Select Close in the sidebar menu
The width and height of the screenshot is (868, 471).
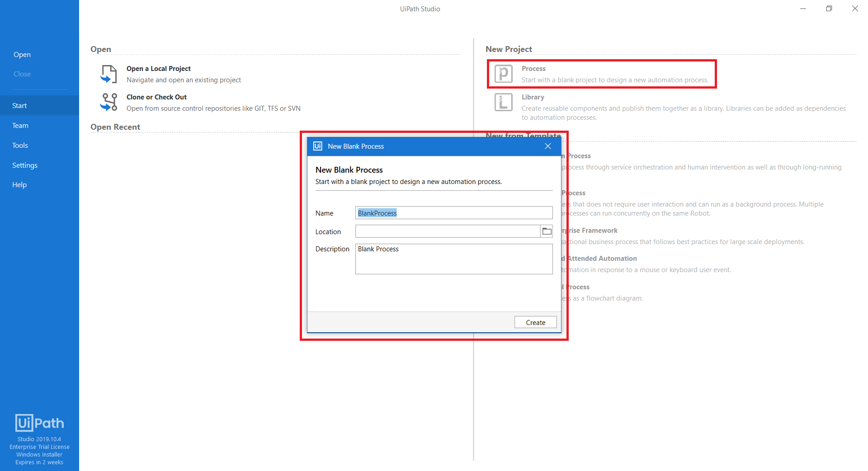(x=22, y=74)
